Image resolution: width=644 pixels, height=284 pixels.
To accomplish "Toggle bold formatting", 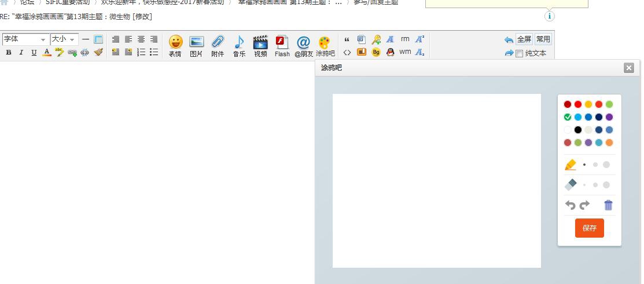I will pos(9,53).
